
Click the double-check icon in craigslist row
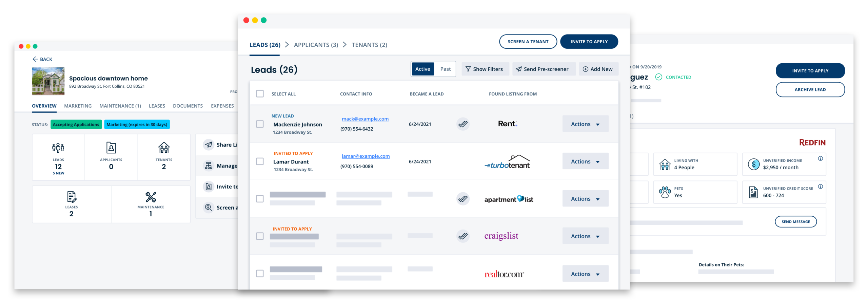tap(463, 236)
